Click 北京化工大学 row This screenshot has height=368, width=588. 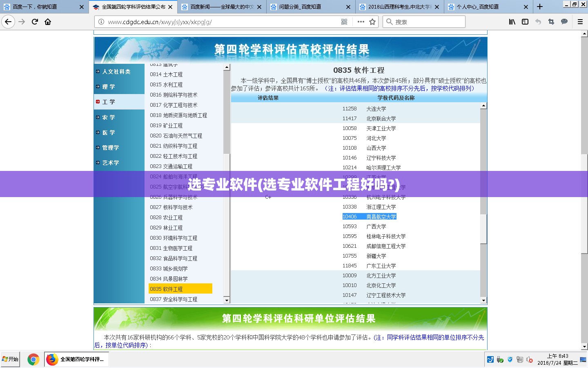(381, 285)
